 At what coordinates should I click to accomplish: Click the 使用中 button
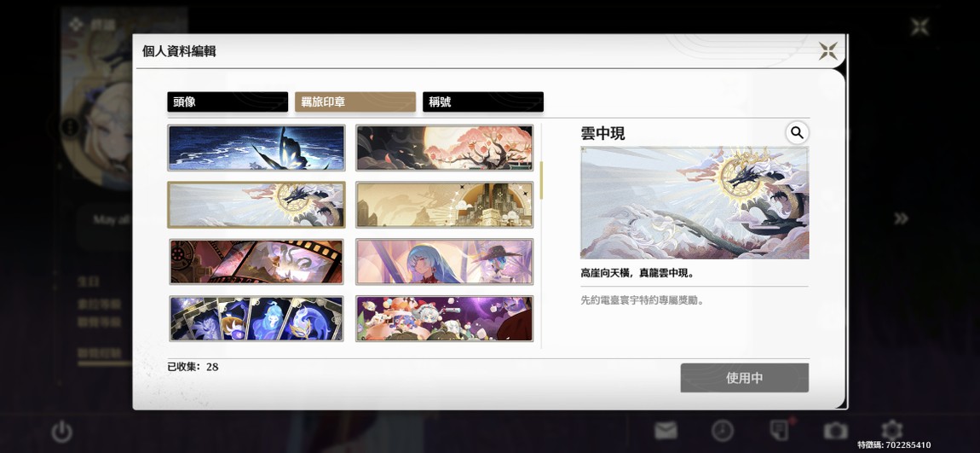coord(745,378)
